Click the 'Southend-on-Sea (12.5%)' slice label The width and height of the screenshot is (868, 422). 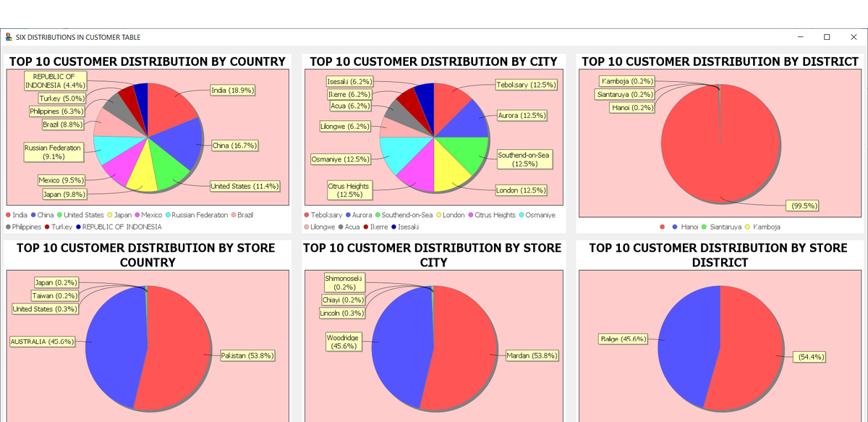(x=524, y=159)
